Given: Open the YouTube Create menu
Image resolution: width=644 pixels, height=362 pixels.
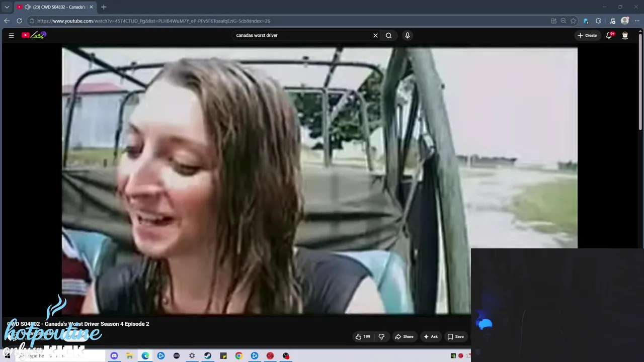Looking at the screenshot, I should [587, 35].
